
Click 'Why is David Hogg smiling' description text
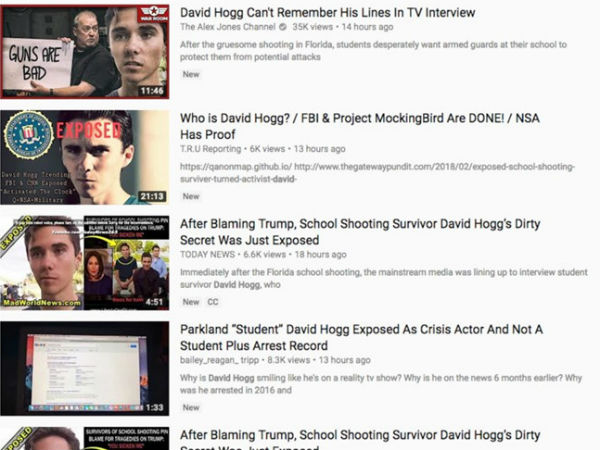point(381,384)
